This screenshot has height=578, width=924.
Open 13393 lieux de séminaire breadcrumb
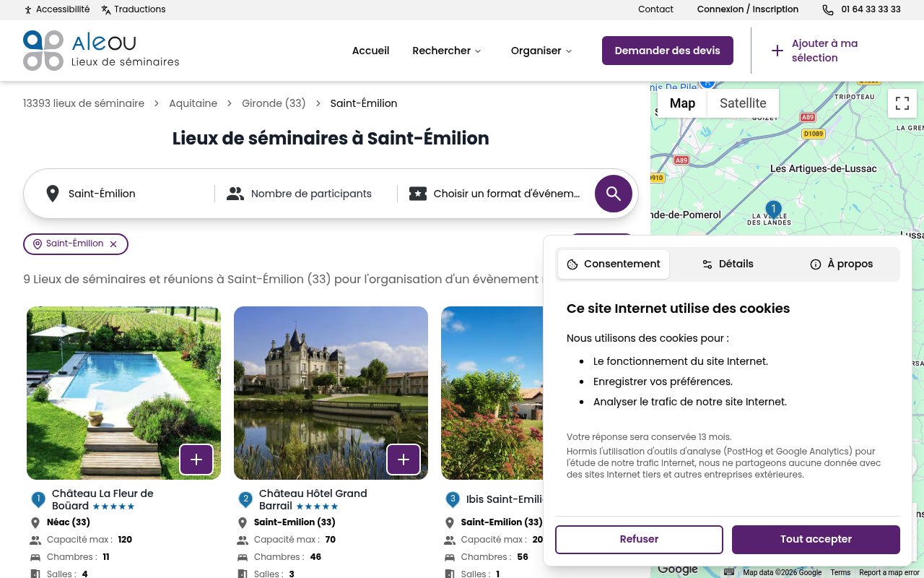[x=84, y=103]
